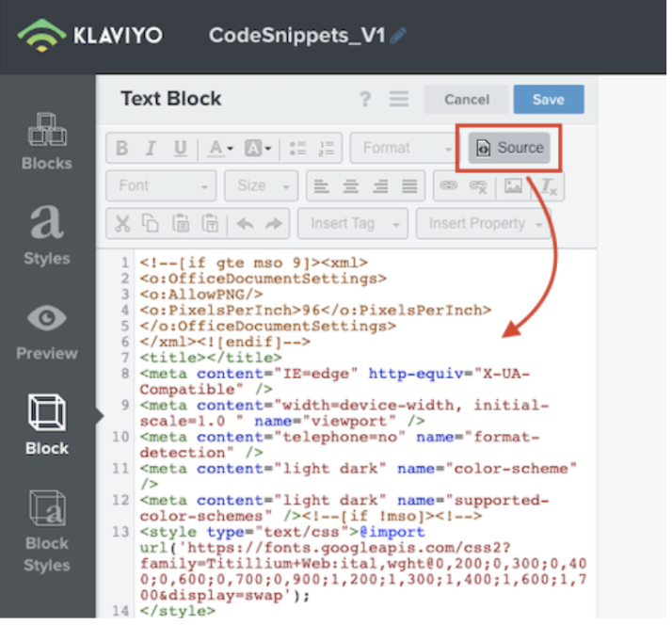This screenshot has width=672, height=625.
Task: Save the text block
Action: 549,100
